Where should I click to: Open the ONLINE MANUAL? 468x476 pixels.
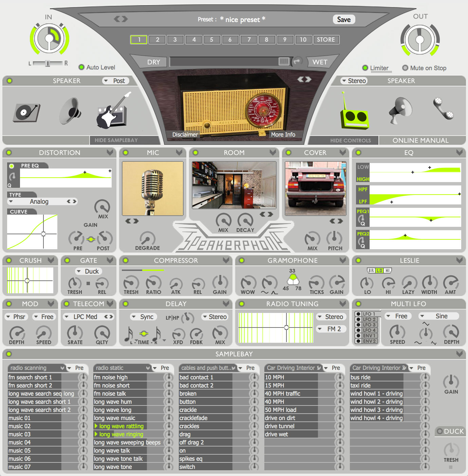point(421,140)
